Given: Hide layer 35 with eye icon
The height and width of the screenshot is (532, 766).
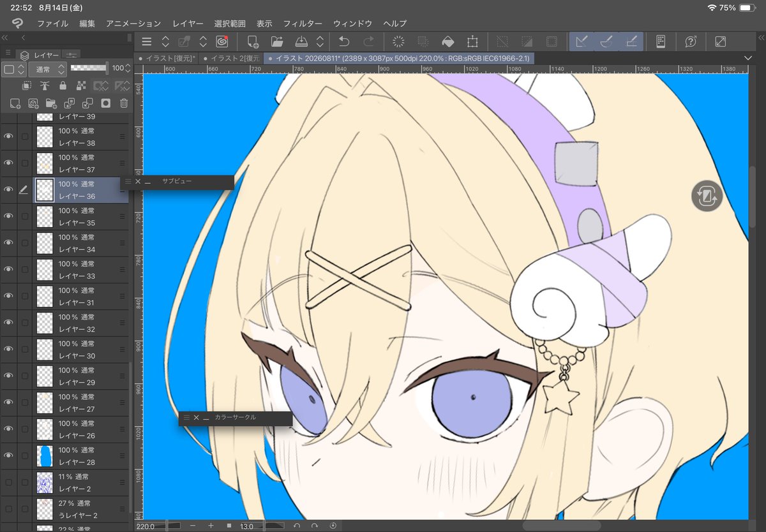Looking at the screenshot, I should coord(8,216).
